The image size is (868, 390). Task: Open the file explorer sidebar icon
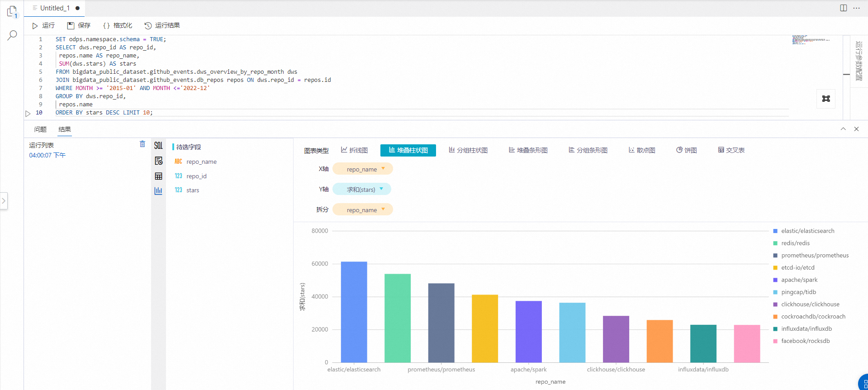[x=12, y=12]
